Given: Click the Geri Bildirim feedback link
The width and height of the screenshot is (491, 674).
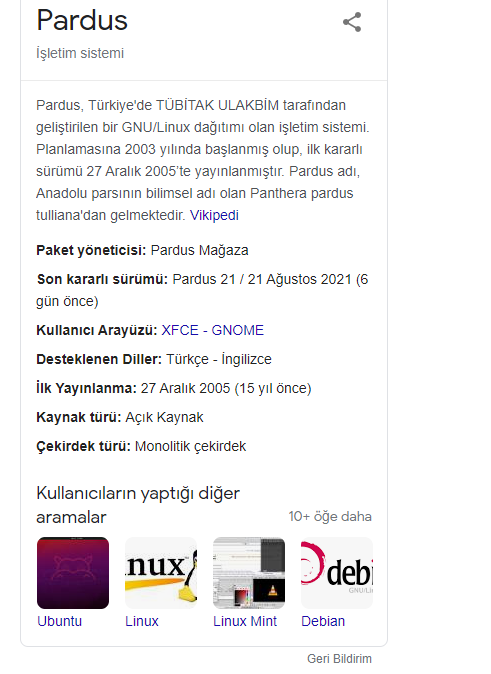Looking at the screenshot, I should (x=339, y=659).
